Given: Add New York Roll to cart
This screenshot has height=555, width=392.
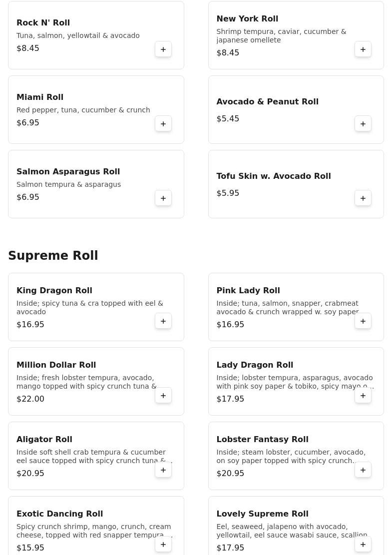Looking at the screenshot, I should (x=363, y=49).
